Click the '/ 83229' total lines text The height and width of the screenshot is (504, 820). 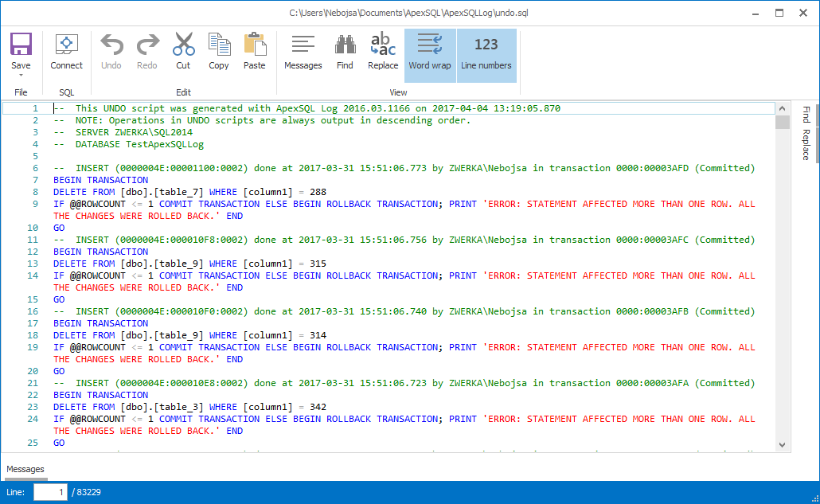click(86, 492)
